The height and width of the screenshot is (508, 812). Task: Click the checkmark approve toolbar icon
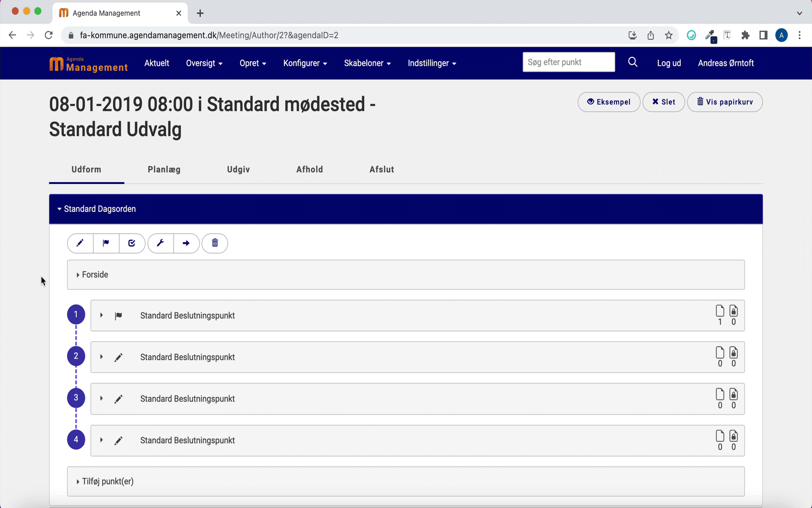click(132, 243)
